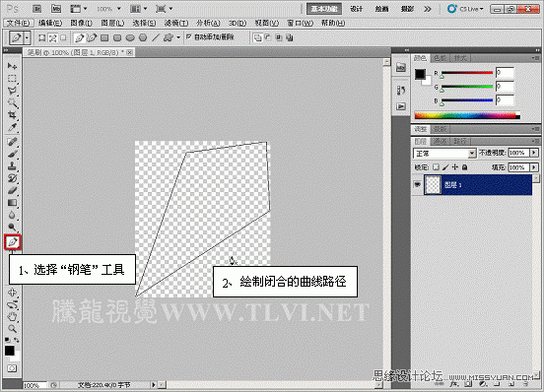544x392 pixels.
Task: Choose Rounded Rectangle shape in options bar
Action: pyautogui.click(x=117, y=37)
